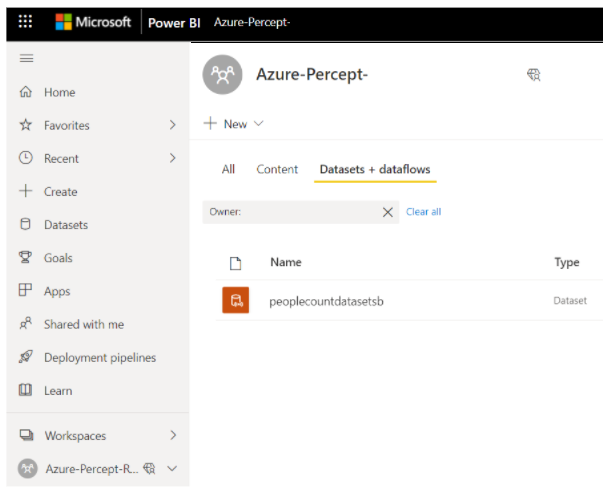Click the Azure-Percept-R workspace avatar in sidebar
The height and width of the screenshot is (495, 610).
pyautogui.click(x=28, y=469)
